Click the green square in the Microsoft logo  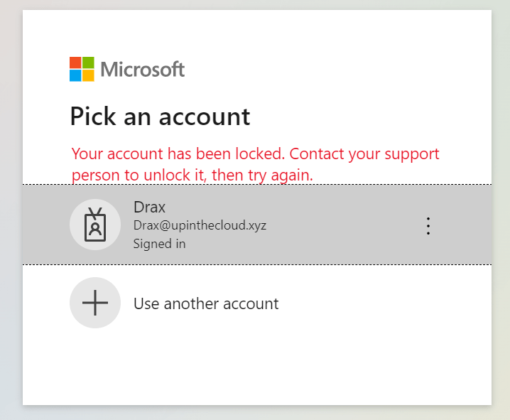point(88,63)
